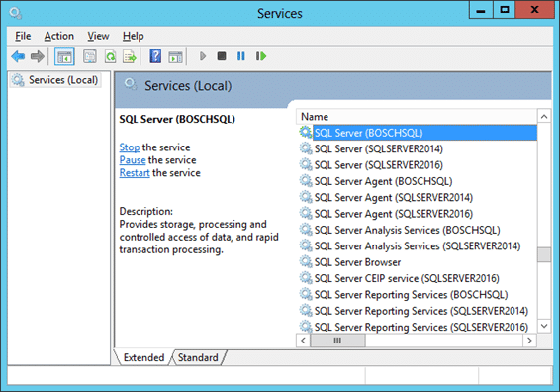Select SQL Server Reporting Services (SQLSERVER2016)
Screen dimensions: 560x392
[418, 327]
